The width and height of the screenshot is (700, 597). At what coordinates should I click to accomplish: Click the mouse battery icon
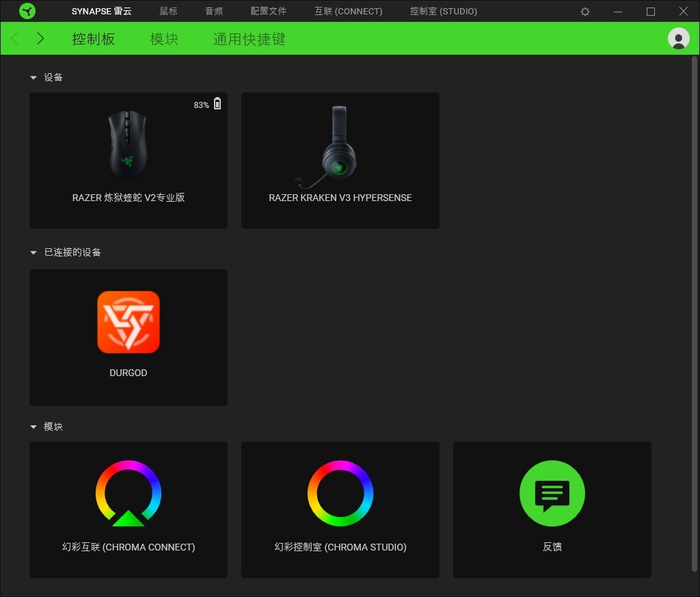(217, 103)
